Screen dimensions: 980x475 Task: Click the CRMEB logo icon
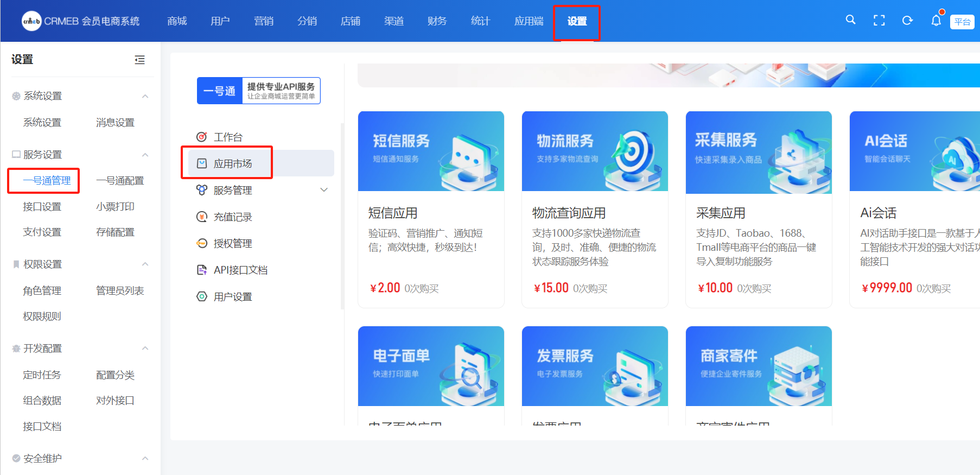tap(31, 21)
